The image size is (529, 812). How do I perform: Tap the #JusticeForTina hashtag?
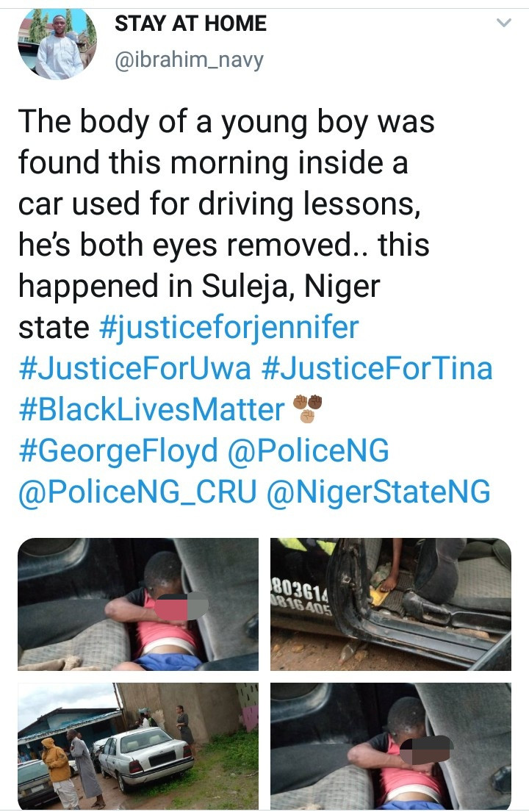coord(377,368)
